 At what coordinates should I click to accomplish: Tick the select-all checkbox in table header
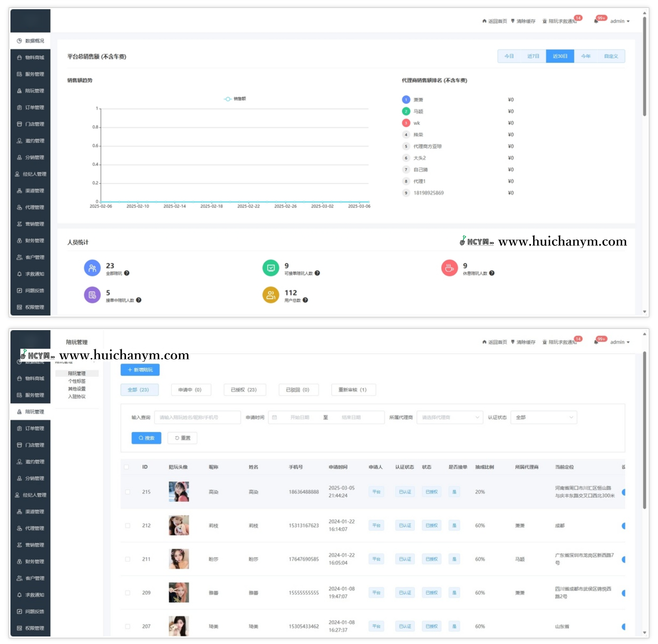click(126, 467)
